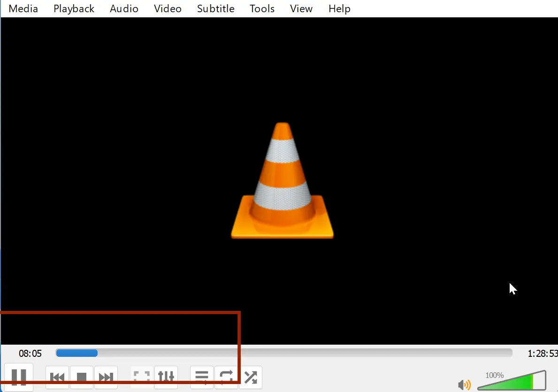The width and height of the screenshot is (558, 392).
Task: Toggle fullscreen video mode
Action: [x=142, y=377]
